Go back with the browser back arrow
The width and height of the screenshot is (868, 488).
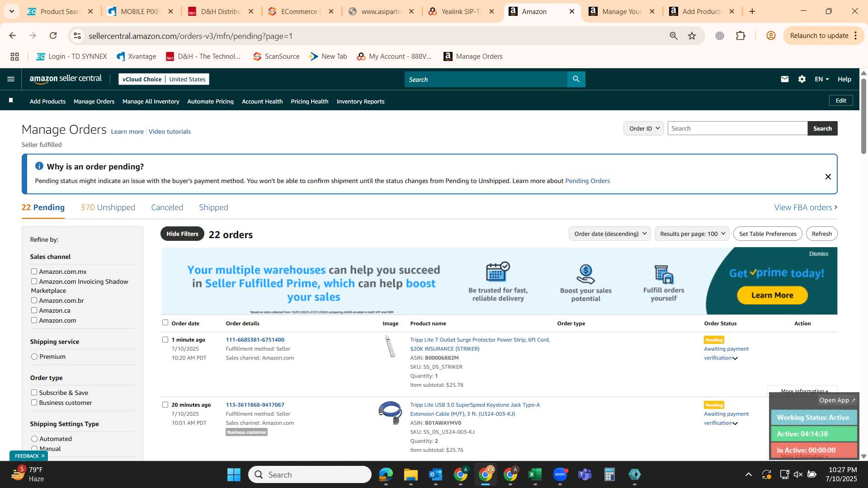[13, 36]
